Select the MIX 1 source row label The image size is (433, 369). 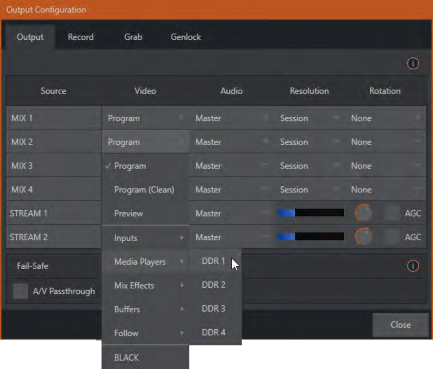point(54,118)
